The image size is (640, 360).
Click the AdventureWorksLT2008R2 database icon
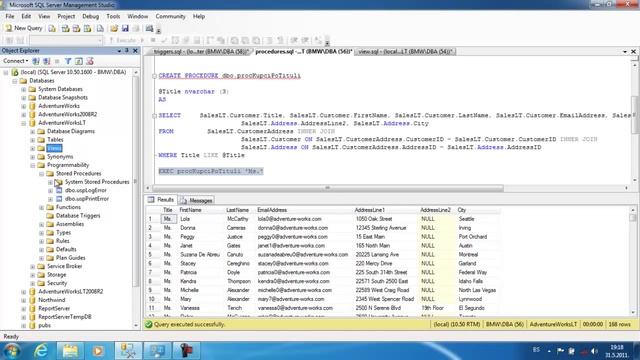[32, 291]
